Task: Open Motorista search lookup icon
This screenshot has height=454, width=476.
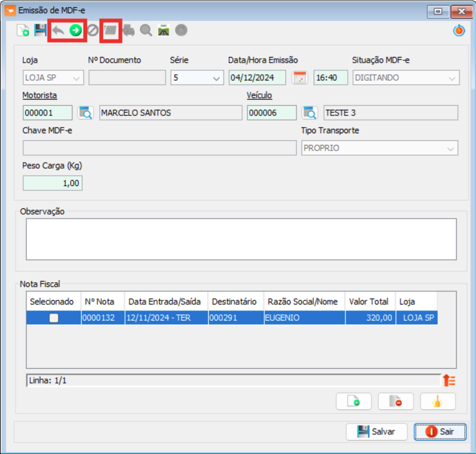Action: pyautogui.click(x=86, y=113)
